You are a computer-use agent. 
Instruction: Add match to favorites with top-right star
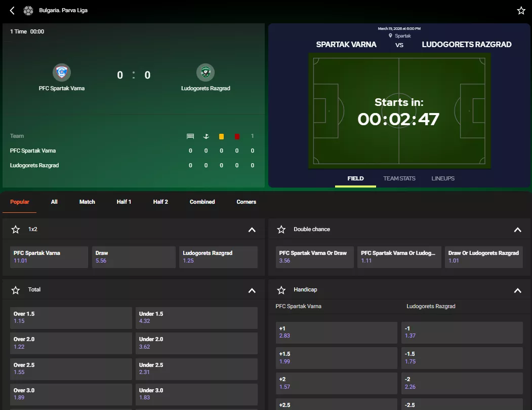[x=521, y=11]
